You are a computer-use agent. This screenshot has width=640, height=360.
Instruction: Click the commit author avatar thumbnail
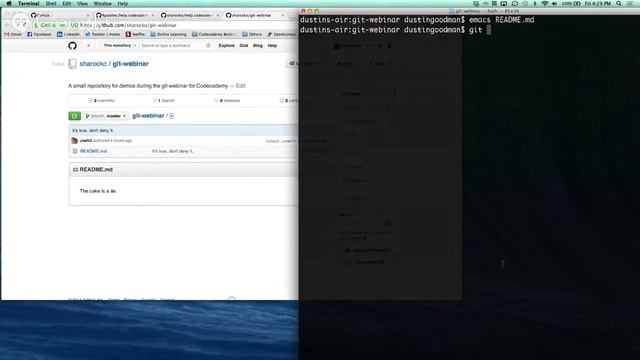click(x=74, y=140)
